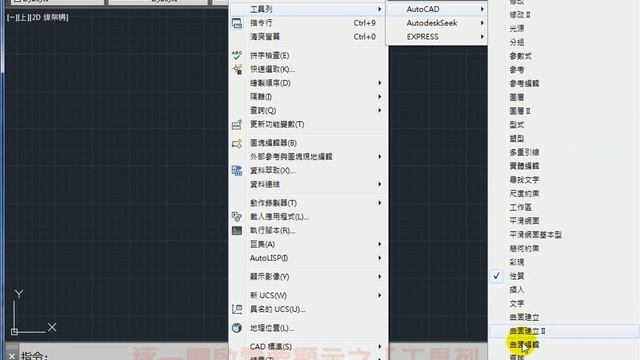Click the 執行腳本 run script icon

pos(237,231)
